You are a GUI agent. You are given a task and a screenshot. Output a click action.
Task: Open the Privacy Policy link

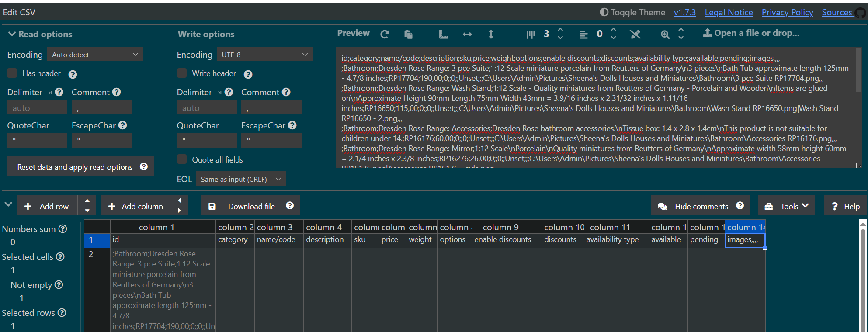coord(787,12)
